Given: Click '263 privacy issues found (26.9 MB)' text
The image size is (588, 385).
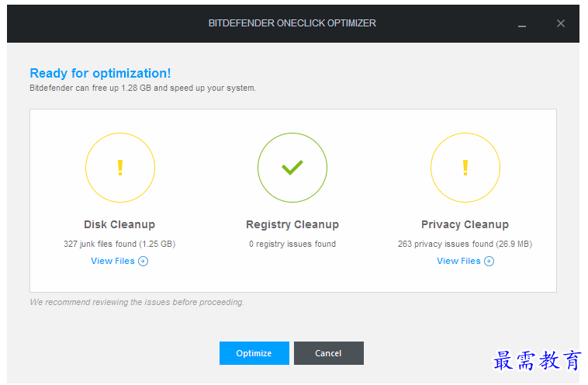Looking at the screenshot, I should point(465,244).
